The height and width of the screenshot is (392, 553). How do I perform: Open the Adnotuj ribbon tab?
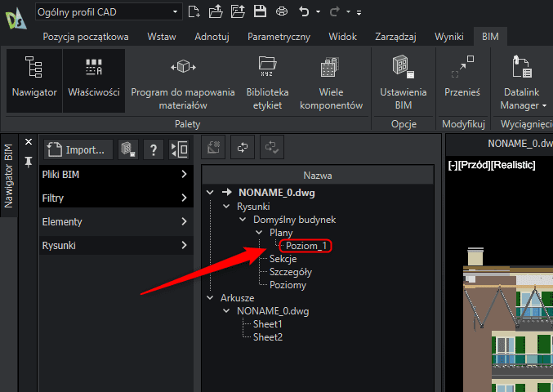[212, 37]
